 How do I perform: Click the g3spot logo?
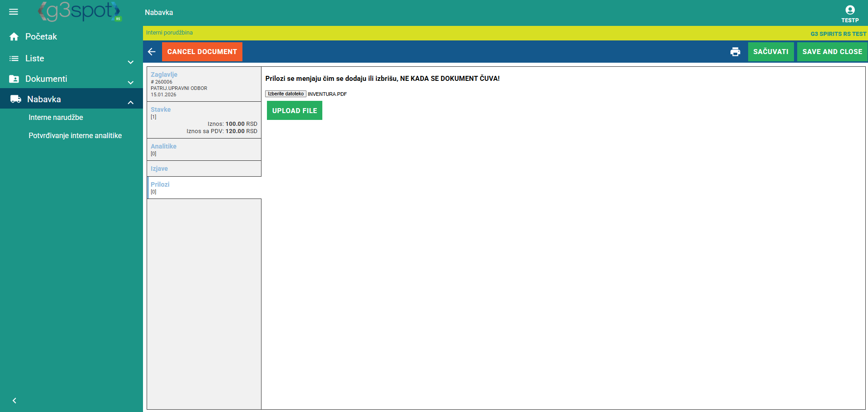click(x=80, y=12)
